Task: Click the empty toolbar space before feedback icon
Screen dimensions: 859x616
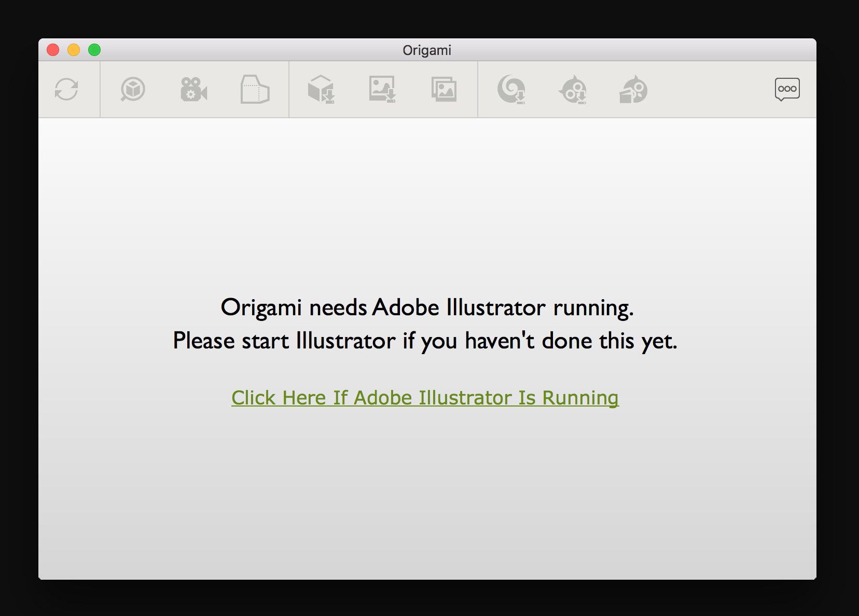Action: click(x=711, y=89)
